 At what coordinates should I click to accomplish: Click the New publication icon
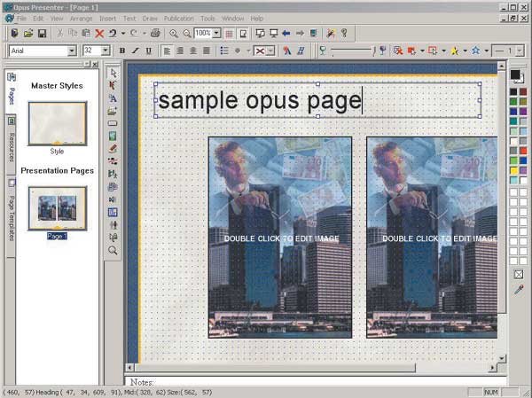coord(14,34)
